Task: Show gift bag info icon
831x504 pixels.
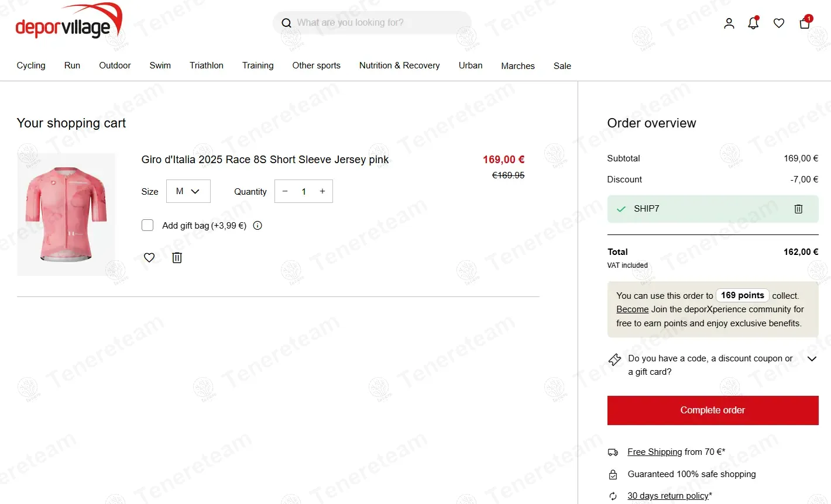Action: (257, 225)
